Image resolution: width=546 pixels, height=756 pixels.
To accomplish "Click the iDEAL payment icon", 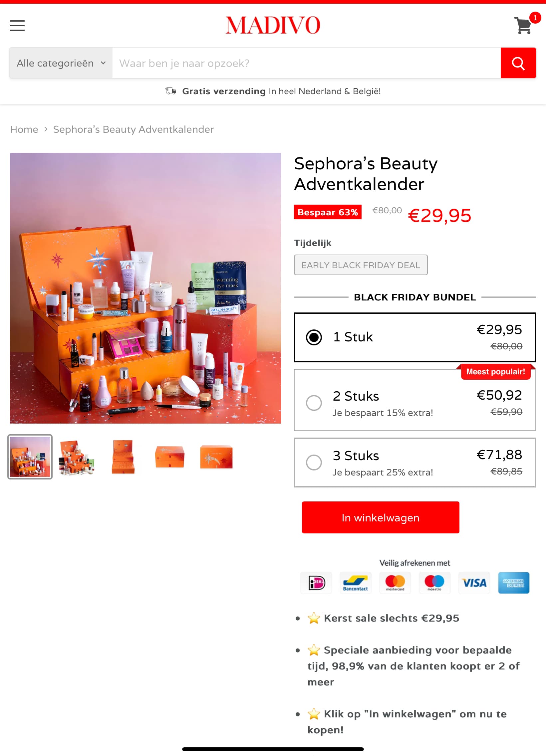I will coord(316,583).
